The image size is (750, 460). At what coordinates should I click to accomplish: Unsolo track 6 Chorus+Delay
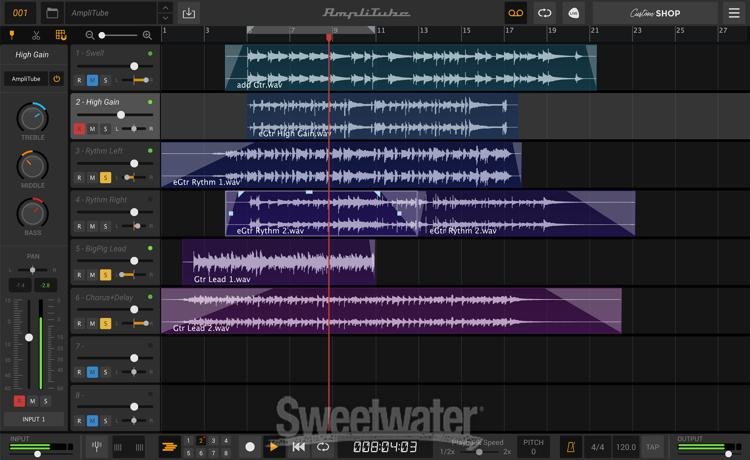[x=105, y=324]
